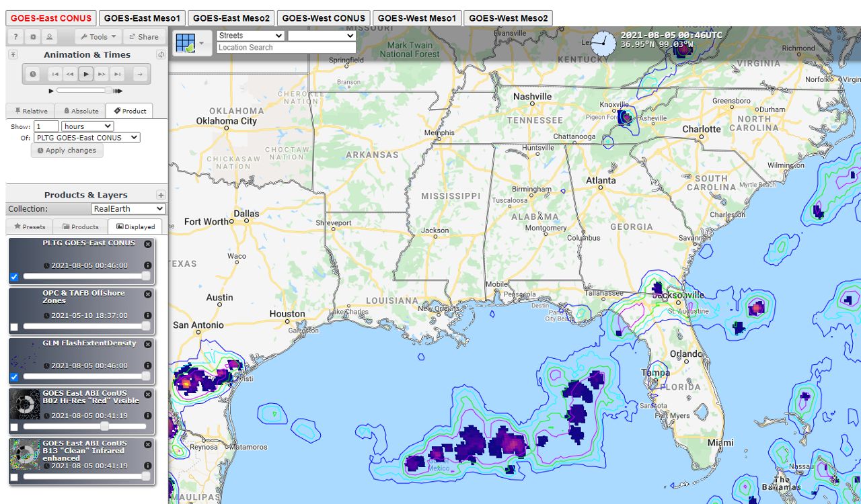Open the hours unit dropdown
The height and width of the screenshot is (504, 861).
click(x=87, y=126)
